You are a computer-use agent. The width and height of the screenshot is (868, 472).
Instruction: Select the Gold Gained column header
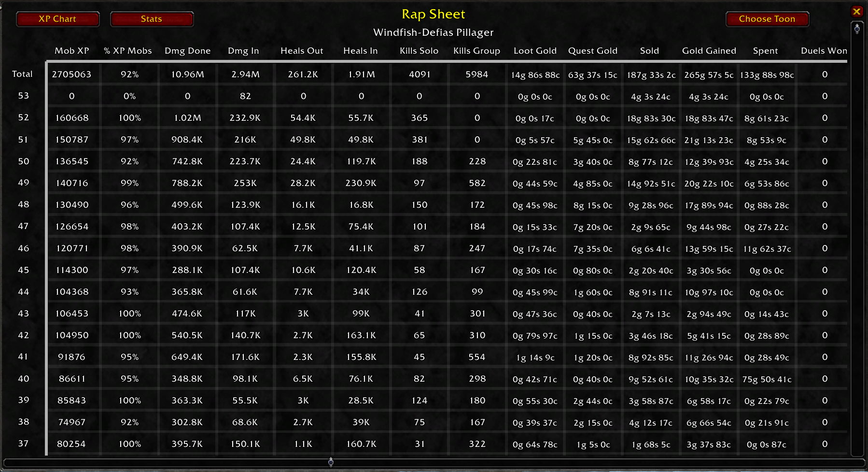(x=709, y=51)
